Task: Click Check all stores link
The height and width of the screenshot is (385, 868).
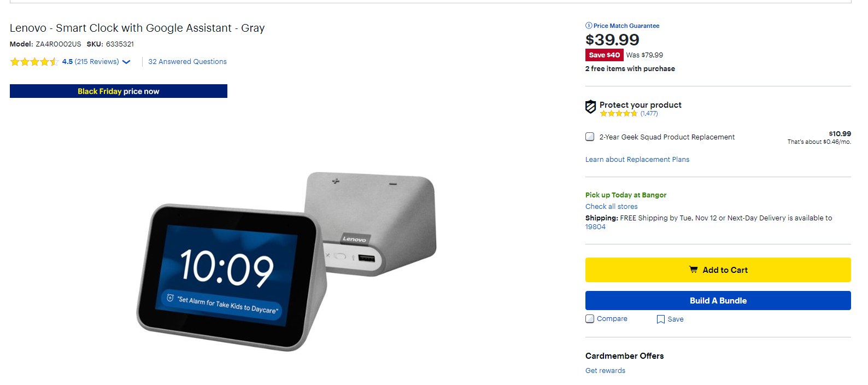Action: (x=611, y=207)
